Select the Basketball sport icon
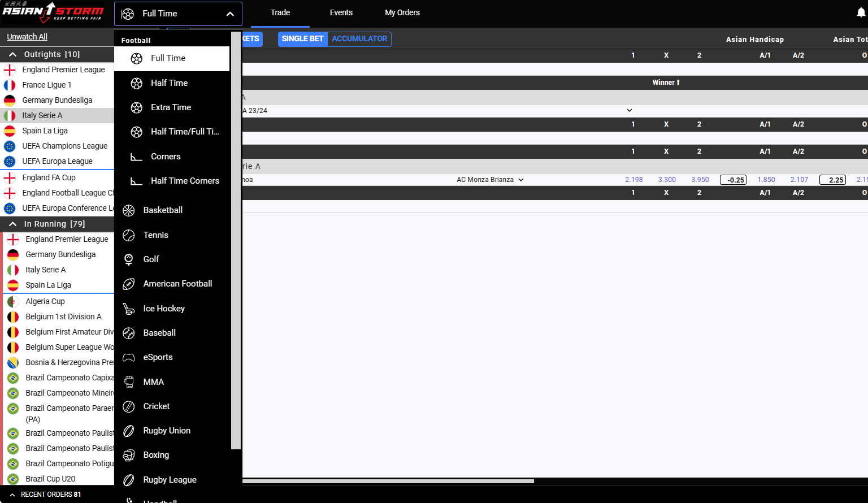 coord(129,210)
